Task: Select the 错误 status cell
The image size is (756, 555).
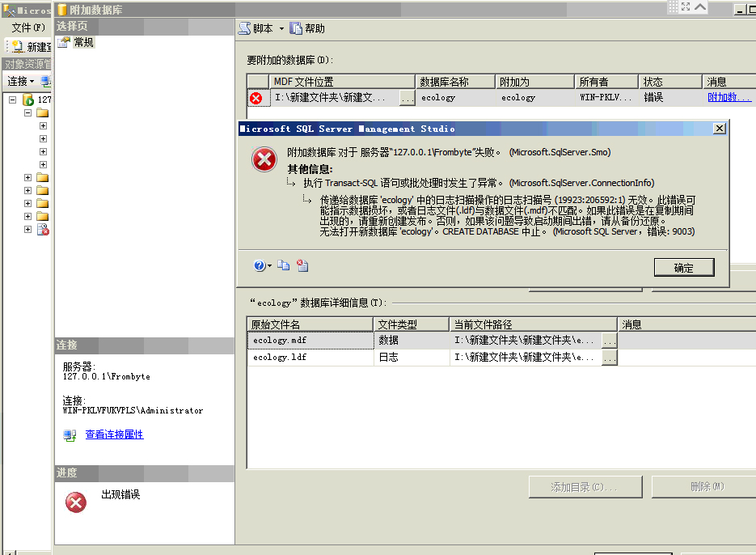Action: (x=669, y=97)
